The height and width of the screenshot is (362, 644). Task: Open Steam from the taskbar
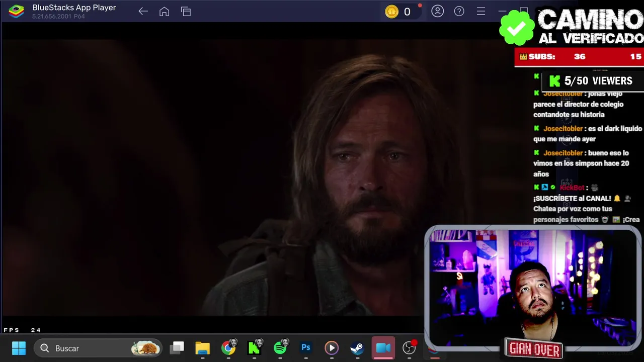point(357,348)
